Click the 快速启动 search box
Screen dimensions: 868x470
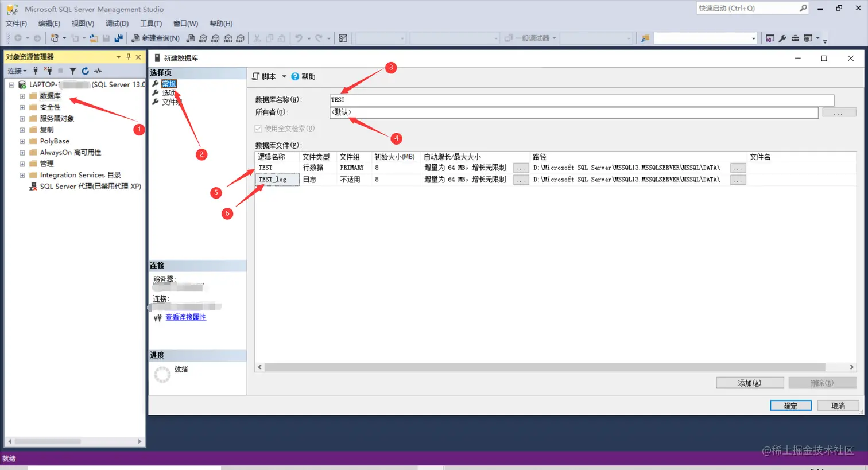(x=753, y=8)
